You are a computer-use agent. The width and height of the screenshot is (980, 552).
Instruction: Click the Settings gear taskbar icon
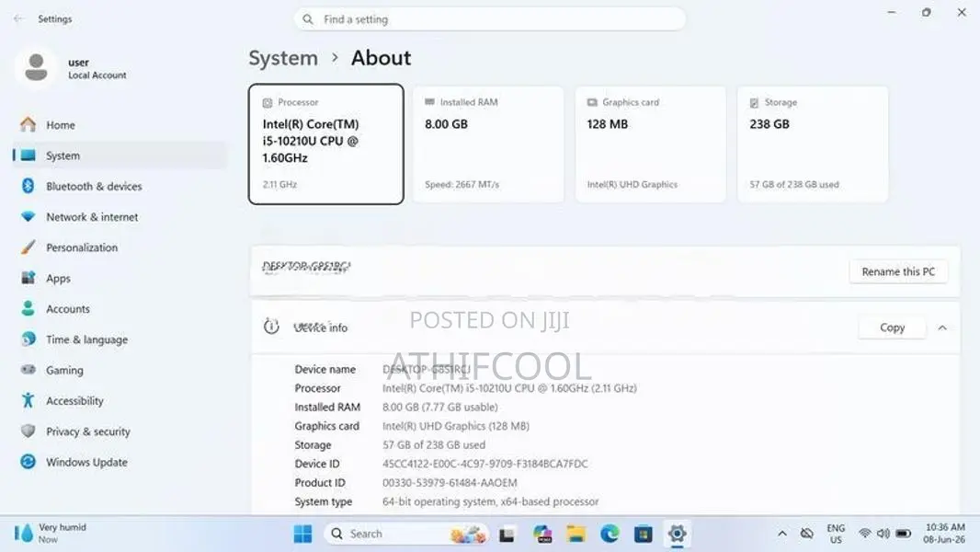pos(677,534)
